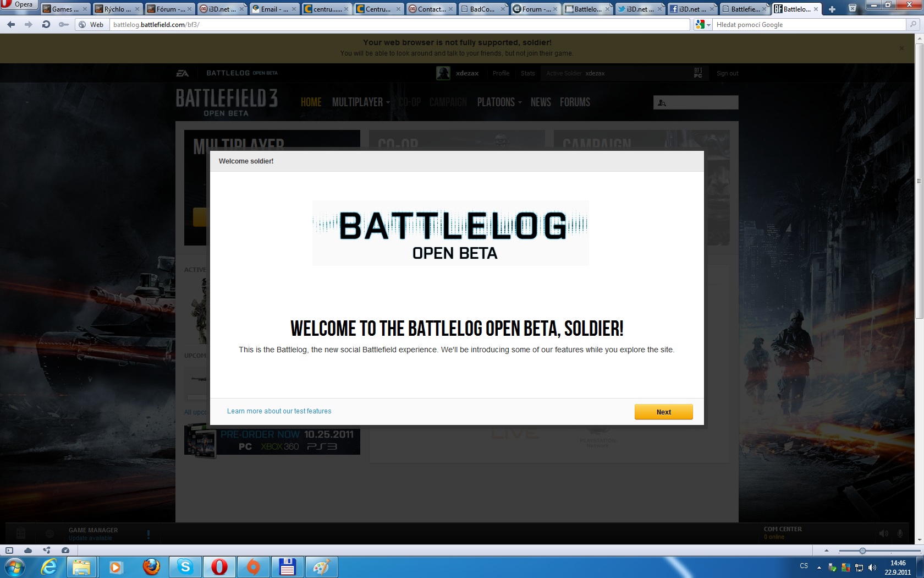Open the Profile link
The image size is (924, 578).
[501, 73]
